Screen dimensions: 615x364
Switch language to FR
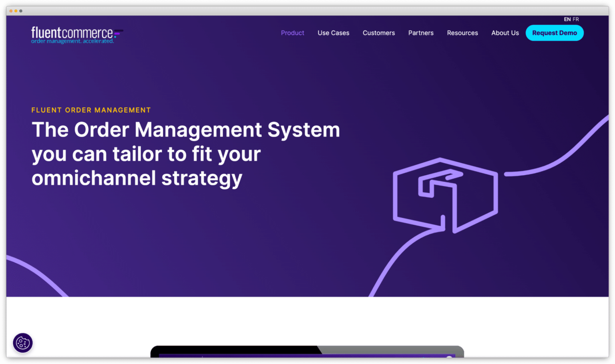[x=576, y=19]
